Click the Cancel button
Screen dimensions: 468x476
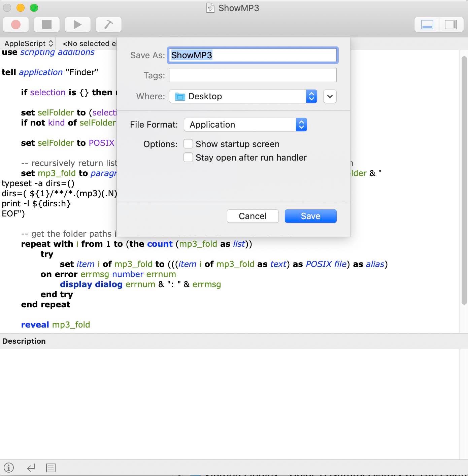pos(253,216)
